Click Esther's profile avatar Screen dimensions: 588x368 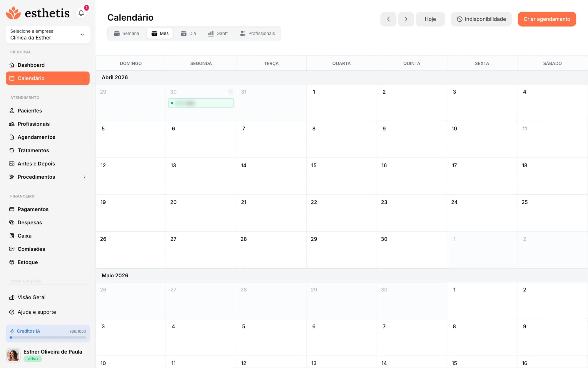click(x=13, y=355)
